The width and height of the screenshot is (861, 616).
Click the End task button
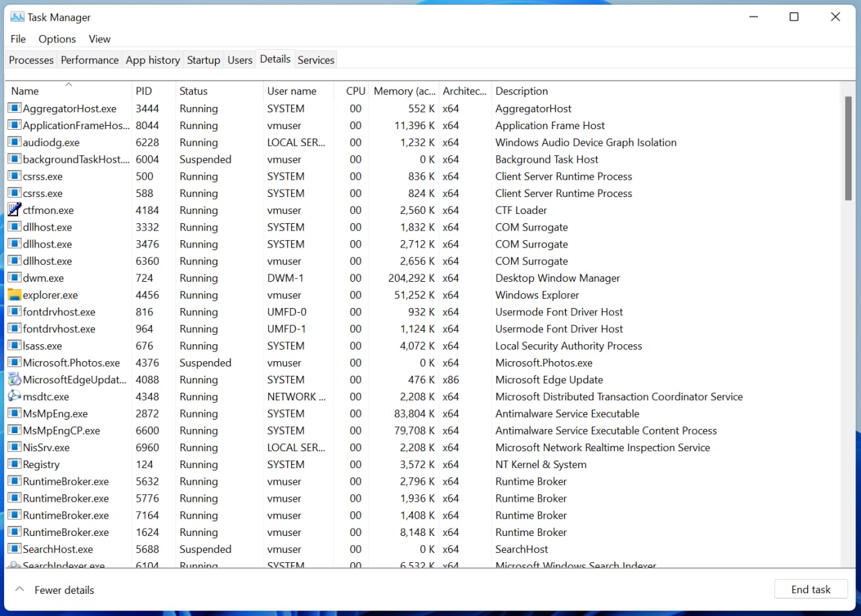click(811, 589)
